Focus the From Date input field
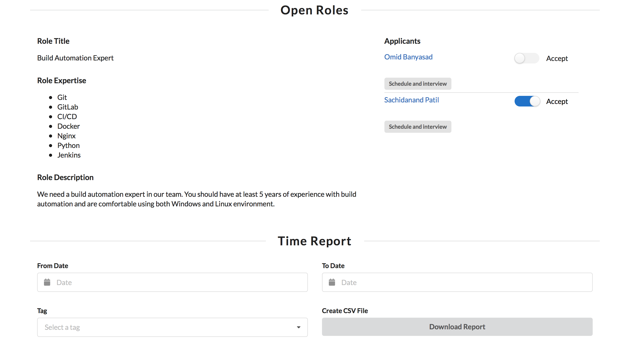Viewport: 644px width, 346px height. tap(177, 282)
